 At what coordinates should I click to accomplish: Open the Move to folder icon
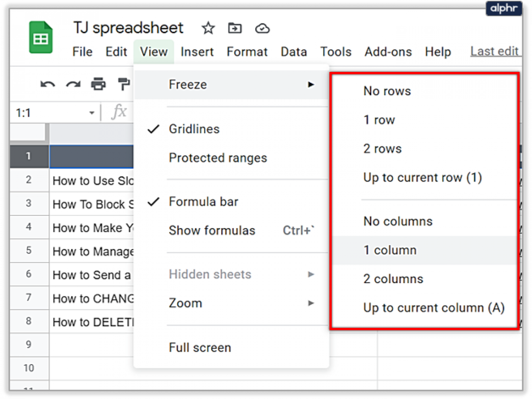click(235, 28)
